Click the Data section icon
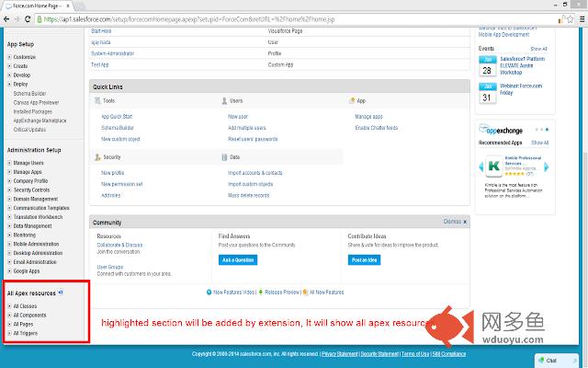The height and width of the screenshot is (368, 588). click(x=224, y=157)
